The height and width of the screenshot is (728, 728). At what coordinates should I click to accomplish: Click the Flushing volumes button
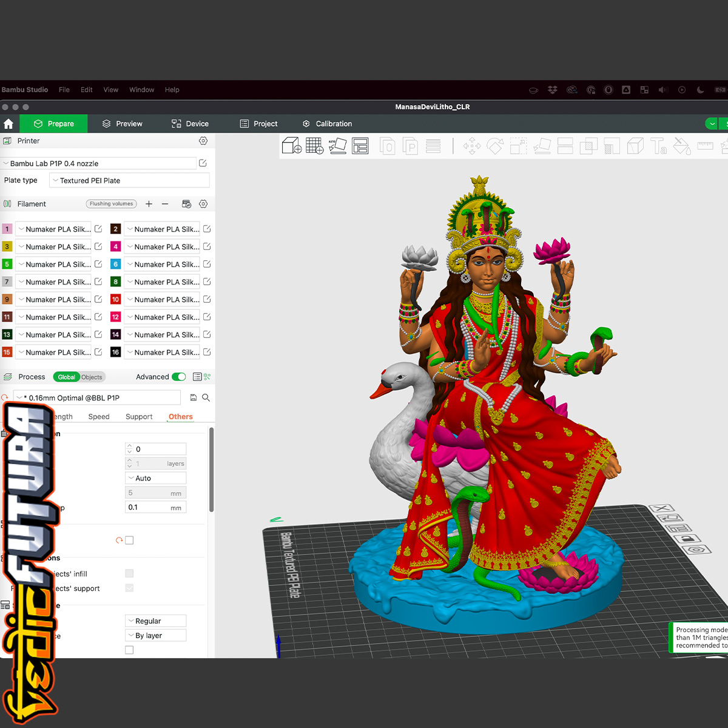click(x=111, y=204)
